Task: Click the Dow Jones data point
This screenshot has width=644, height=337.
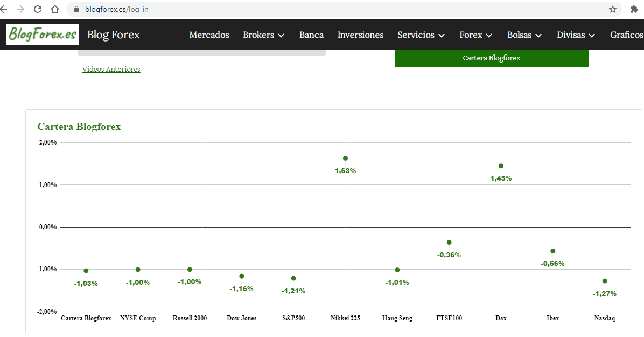Action: pos(241,276)
